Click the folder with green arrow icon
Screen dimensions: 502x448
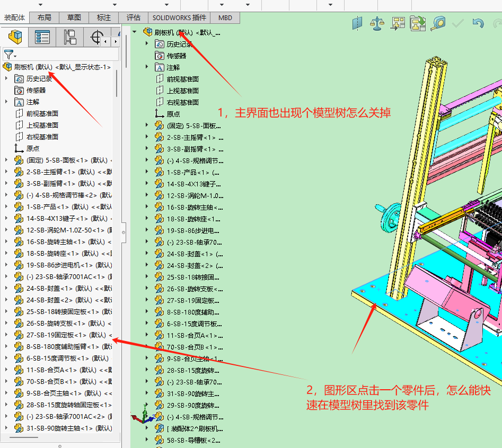click(x=418, y=23)
